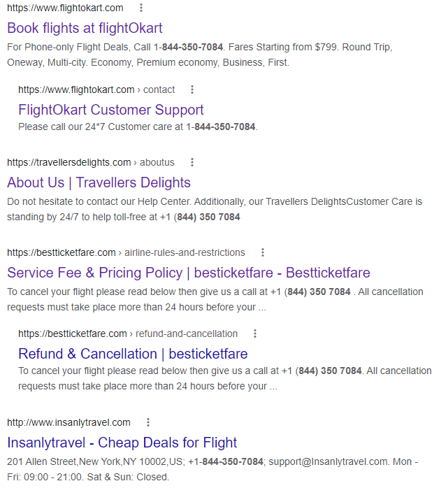
Task: Open three-dot menu beside refund-and-cancellation URL
Action: (x=255, y=333)
